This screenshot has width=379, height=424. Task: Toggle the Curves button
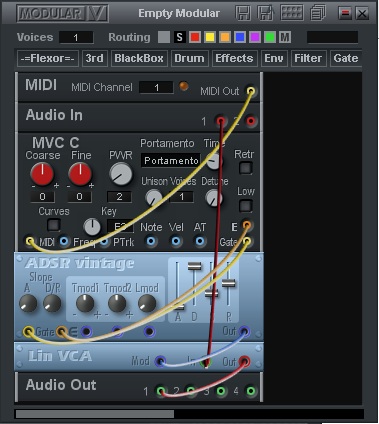click(53, 225)
